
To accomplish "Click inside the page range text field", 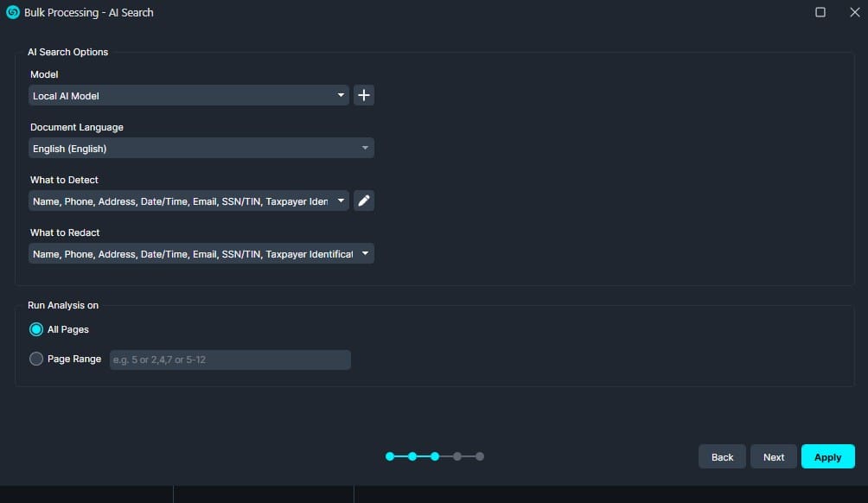I will (230, 360).
